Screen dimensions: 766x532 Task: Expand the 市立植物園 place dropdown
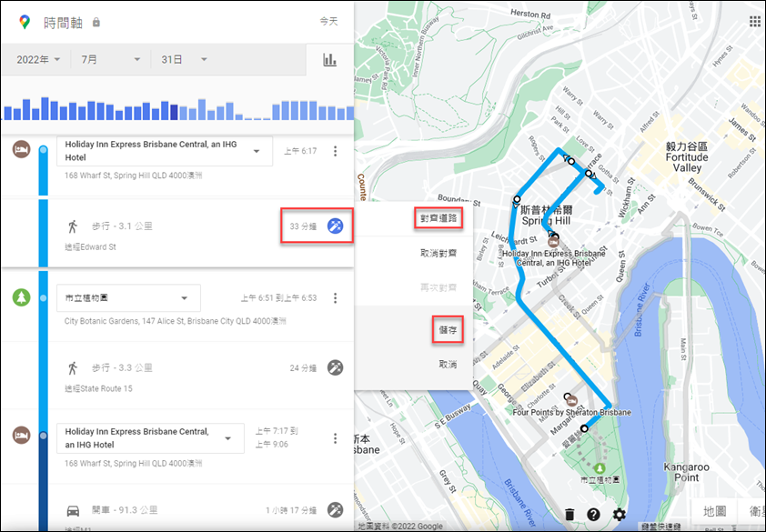coord(128,298)
